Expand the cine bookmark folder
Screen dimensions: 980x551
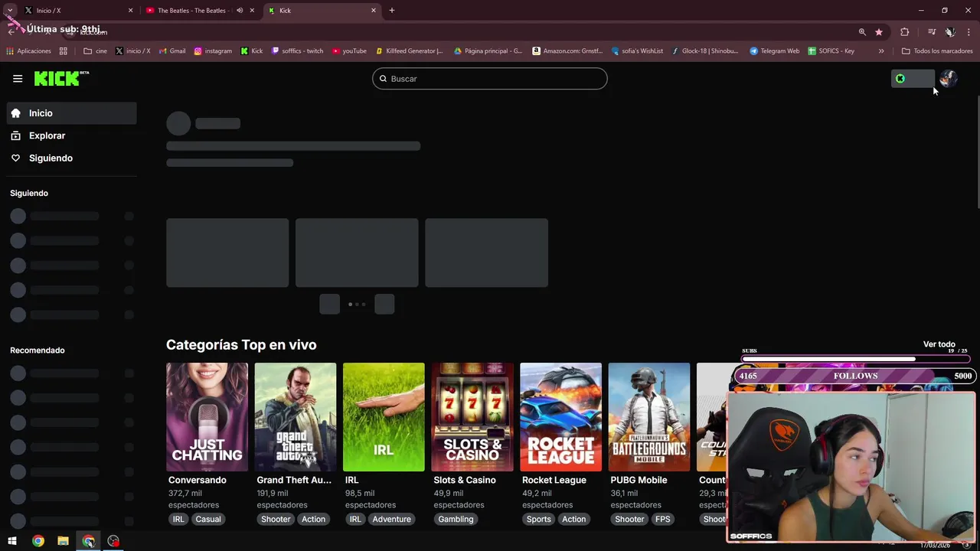click(x=95, y=51)
